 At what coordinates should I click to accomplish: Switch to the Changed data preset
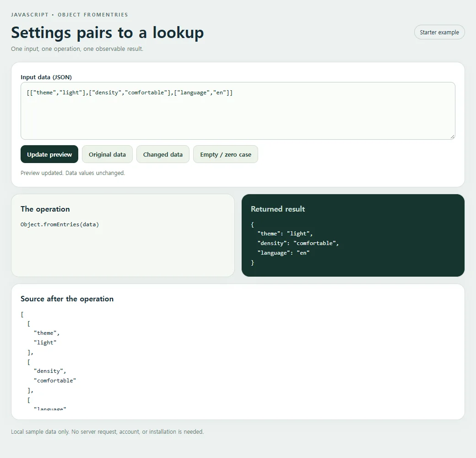[x=163, y=154]
